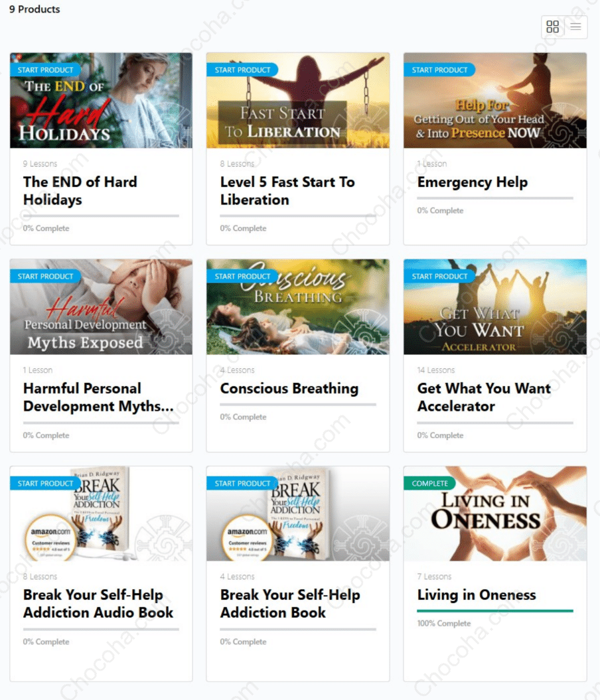Image resolution: width=600 pixels, height=700 pixels.
Task: Click the Living in Oneness progress bar
Action: (495, 610)
